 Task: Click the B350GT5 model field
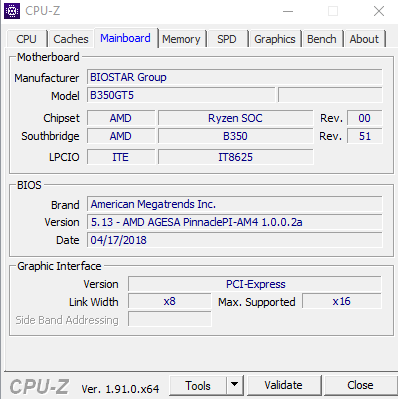click(x=181, y=95)
